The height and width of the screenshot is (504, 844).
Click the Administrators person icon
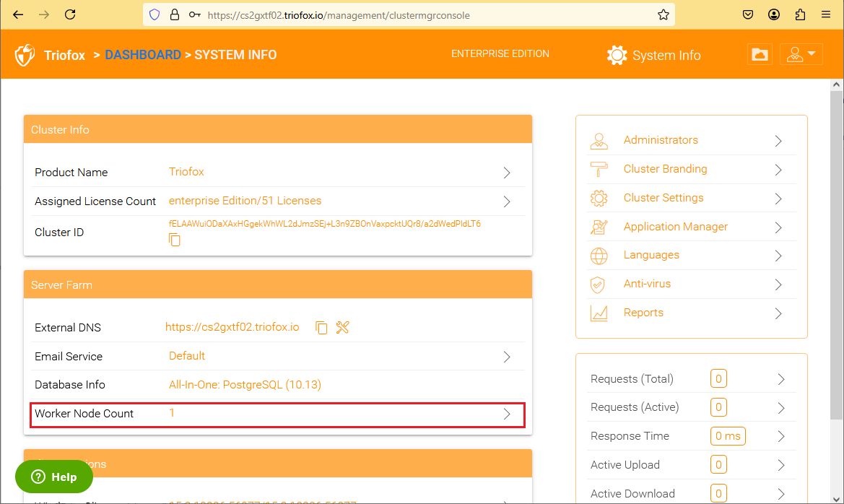[x=599, y=141]
